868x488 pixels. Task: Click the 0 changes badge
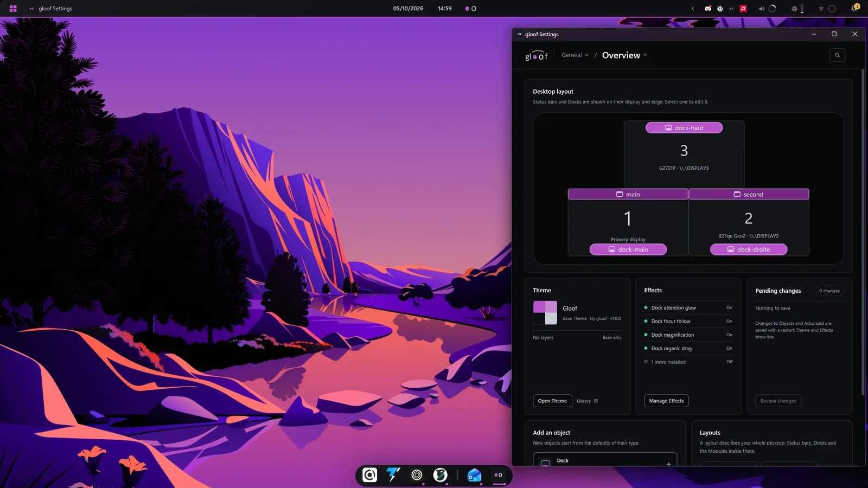[x=829, y=291]
